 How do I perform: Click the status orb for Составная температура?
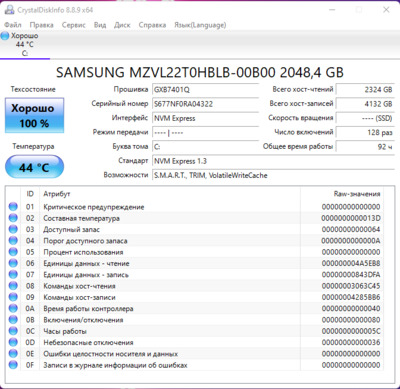(x=13, y=218)
